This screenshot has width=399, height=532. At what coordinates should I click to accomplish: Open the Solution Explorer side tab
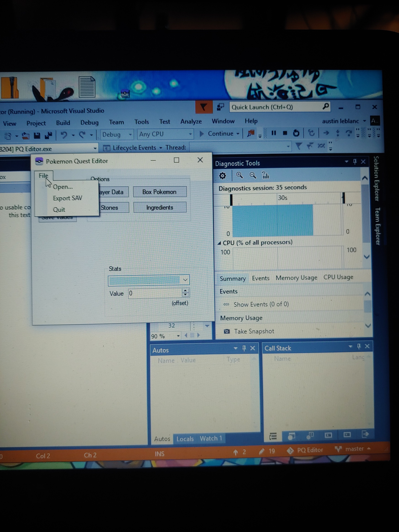376,178
